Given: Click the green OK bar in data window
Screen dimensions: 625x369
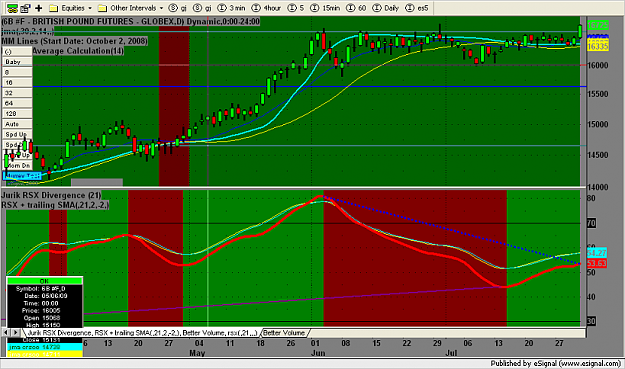Looking at the screenshot, I should pos(44,281).
